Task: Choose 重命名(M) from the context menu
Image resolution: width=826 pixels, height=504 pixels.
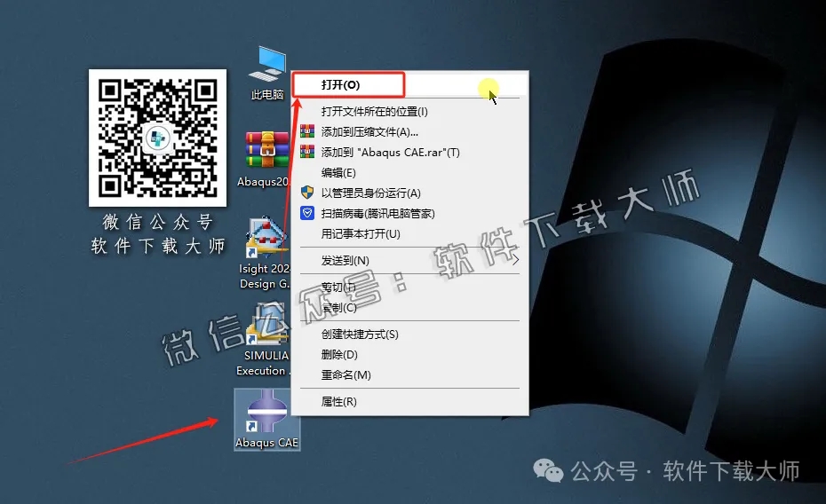Action: point(409,375)
